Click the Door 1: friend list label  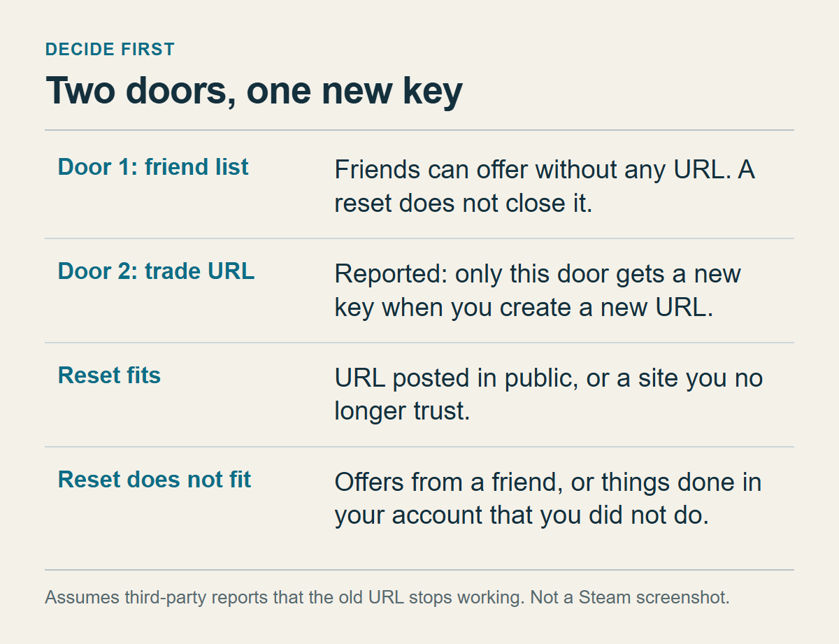click(153, 167)
